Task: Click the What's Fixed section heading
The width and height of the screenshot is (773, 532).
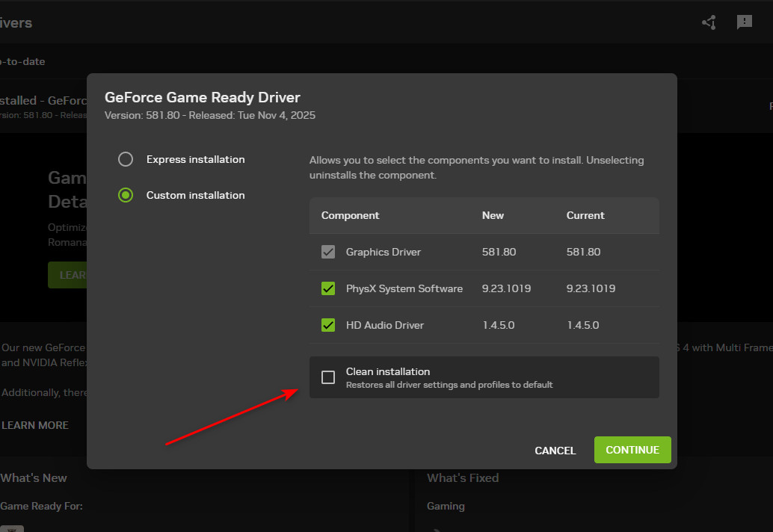Action: pyautogui.click(x=463, y=478)
